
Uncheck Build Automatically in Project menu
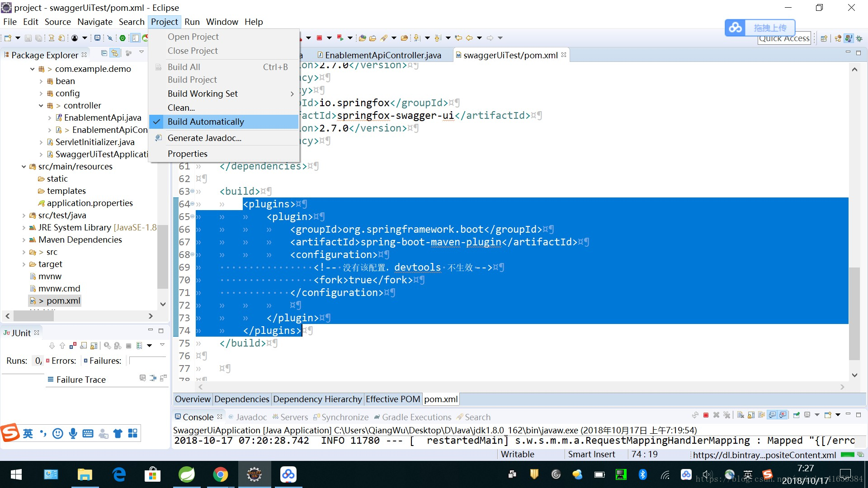206,122
